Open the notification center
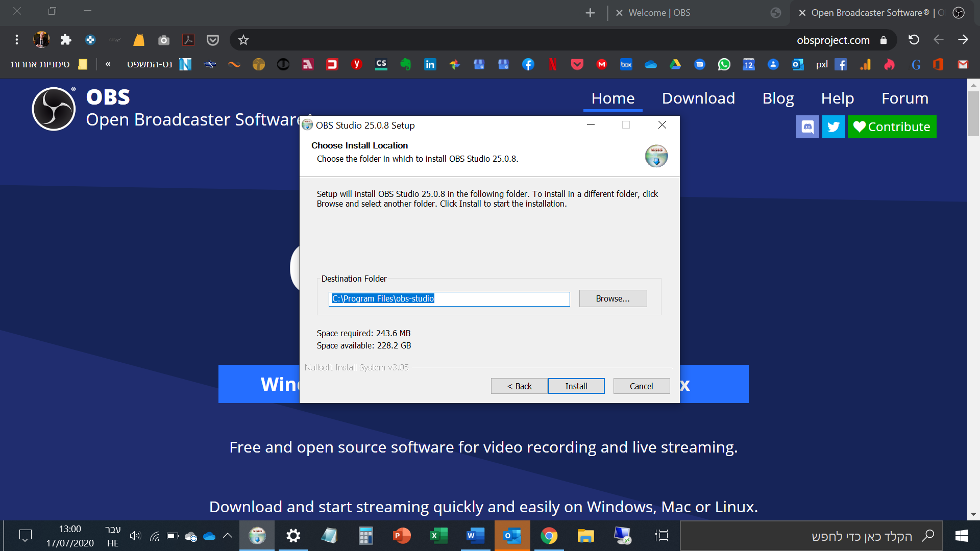Screen dimensions: 980x551 [25, 536]
